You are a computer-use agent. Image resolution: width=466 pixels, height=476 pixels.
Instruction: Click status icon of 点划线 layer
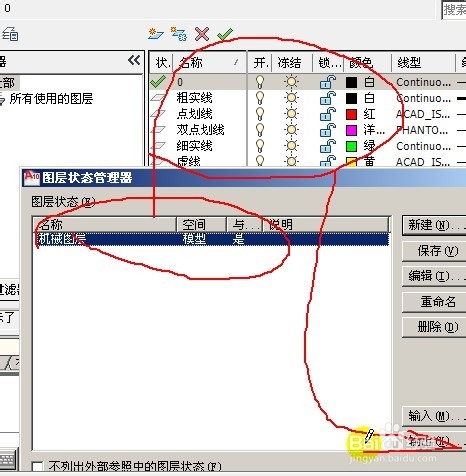pos(158,114)
